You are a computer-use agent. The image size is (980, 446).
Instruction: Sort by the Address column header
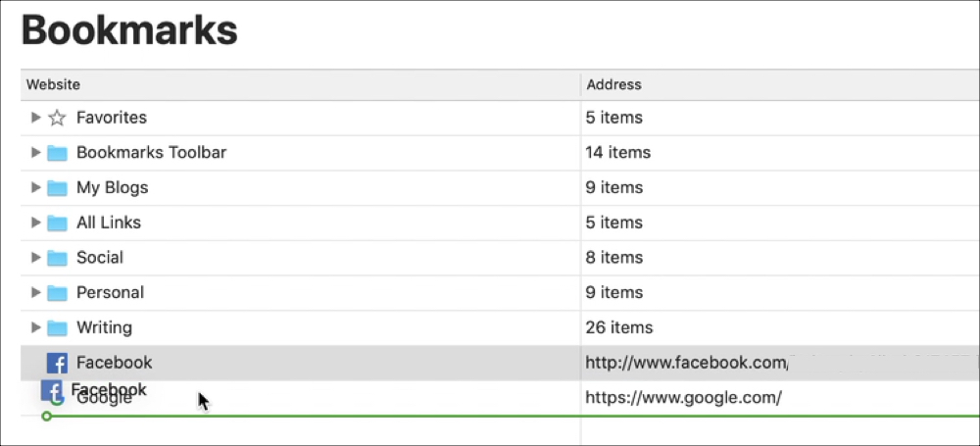pyautogui.click(x=781, y=84)
